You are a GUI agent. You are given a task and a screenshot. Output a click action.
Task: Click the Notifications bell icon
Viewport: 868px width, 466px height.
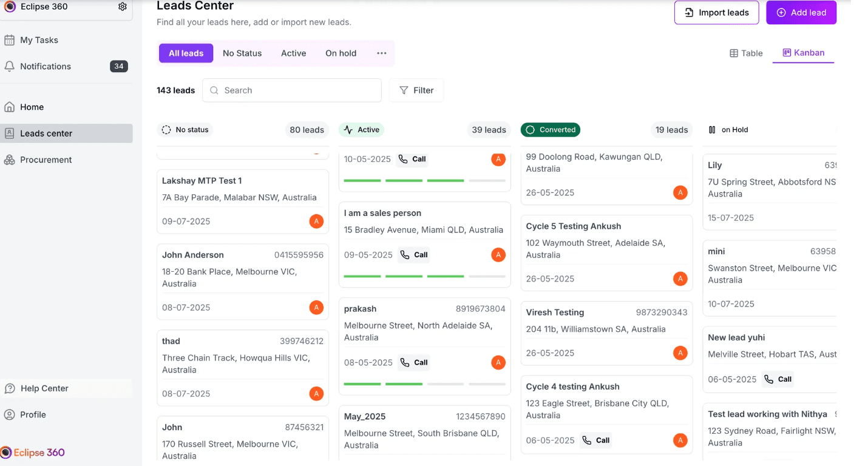click(x=9, y=66)
